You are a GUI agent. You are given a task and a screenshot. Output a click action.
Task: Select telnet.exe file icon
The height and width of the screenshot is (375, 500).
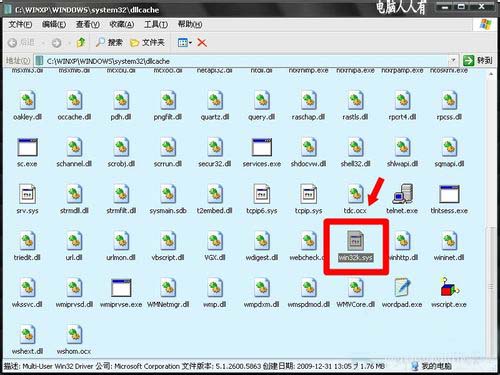point(402,194)
